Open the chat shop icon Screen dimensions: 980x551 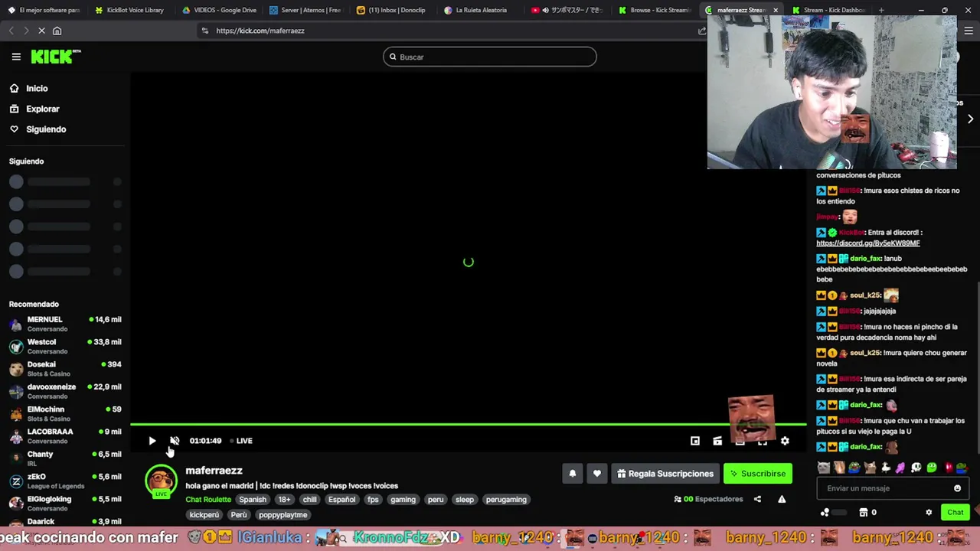864,513
